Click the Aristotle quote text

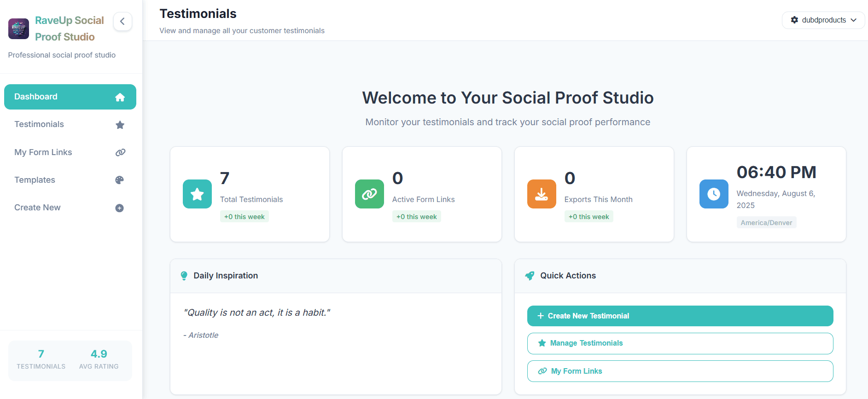(x=257, y=312)
